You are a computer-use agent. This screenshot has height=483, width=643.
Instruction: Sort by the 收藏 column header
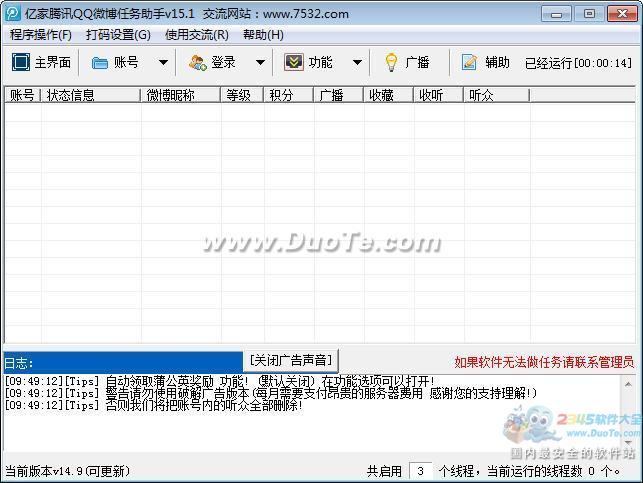(389, 95)
